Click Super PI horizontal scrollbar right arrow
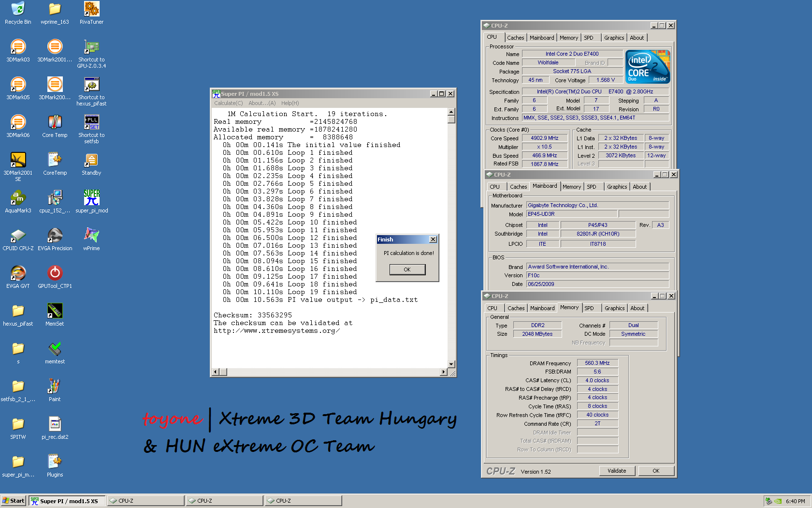The width and height of the screenshot is (812, 508). coord(444,372)
